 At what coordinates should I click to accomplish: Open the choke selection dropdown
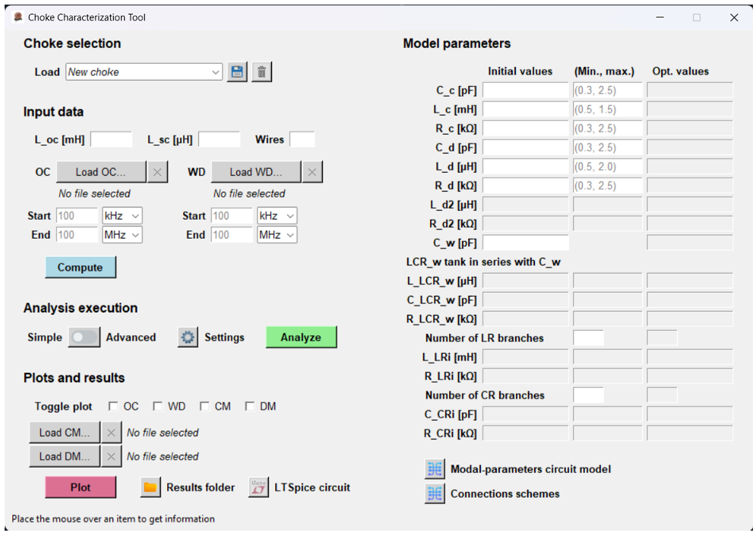click(214, 71)
